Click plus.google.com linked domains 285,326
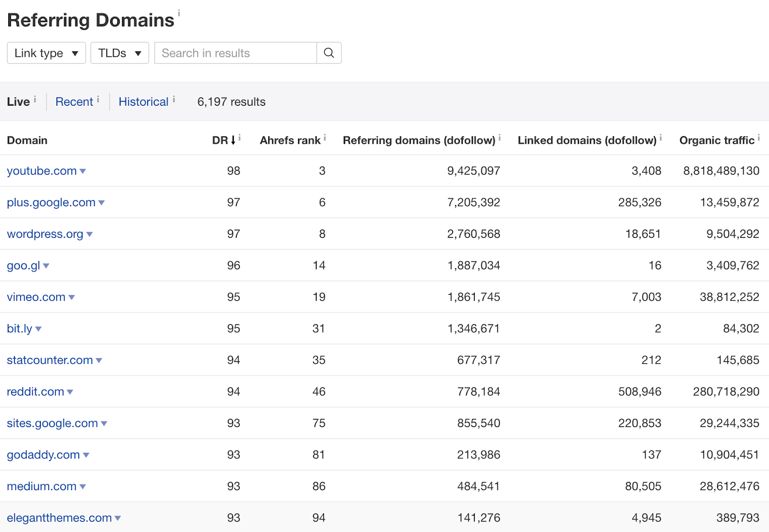 640,202
